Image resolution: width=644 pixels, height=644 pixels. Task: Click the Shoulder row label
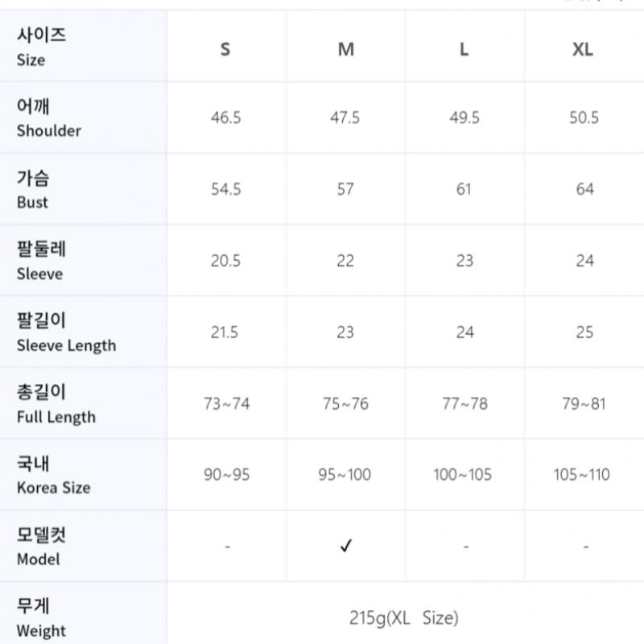pos(49,118)
